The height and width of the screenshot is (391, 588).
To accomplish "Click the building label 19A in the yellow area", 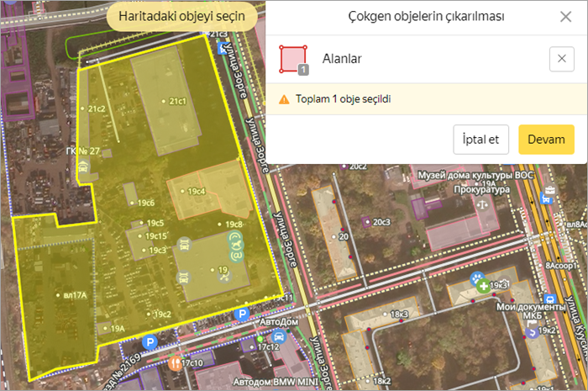I will (118, 329).
